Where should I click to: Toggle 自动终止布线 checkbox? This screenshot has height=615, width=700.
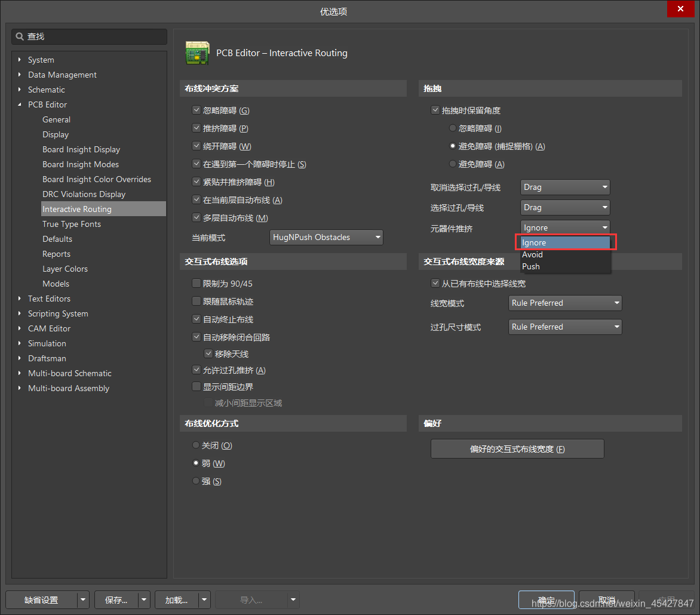(x=197, y=319)
